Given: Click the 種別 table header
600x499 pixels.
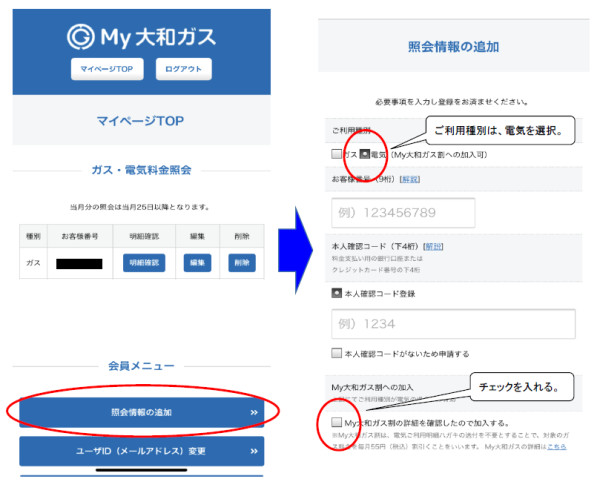Looking at the screenshot, I should [x=33, y=236].
